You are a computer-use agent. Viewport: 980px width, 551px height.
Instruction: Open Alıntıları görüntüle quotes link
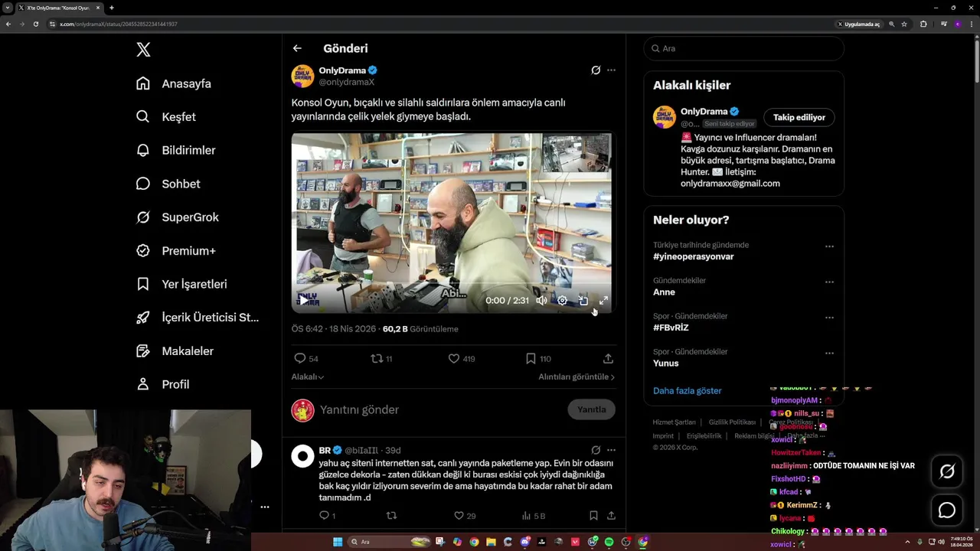click(577, 377)
